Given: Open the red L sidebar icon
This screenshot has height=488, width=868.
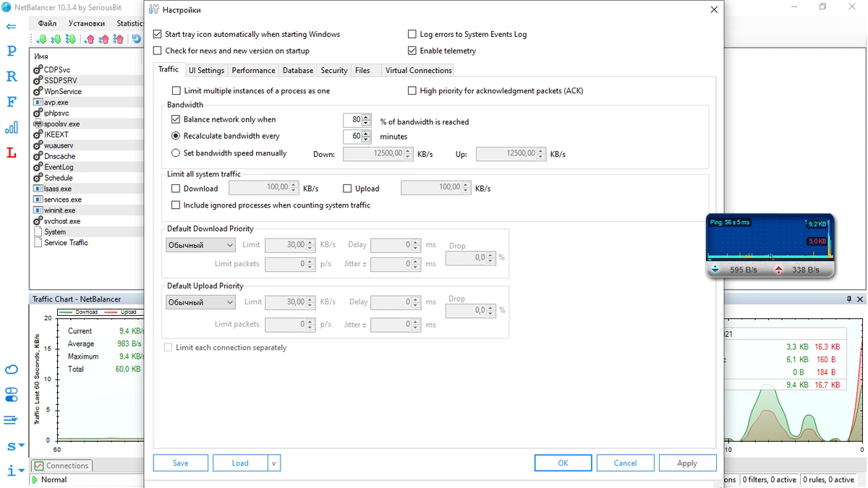Looking at the screenshot, I should coord(12,153).
